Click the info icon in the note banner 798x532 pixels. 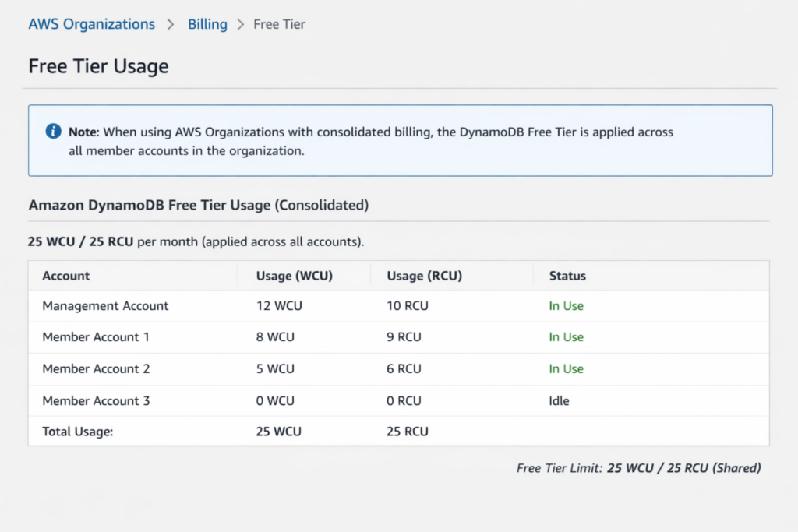tap(52, 131)
